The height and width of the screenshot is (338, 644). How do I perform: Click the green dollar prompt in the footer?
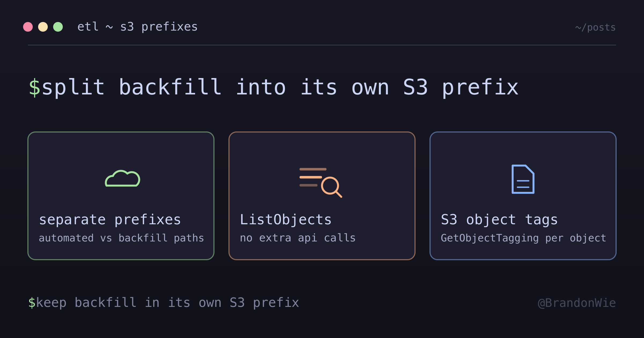tap(32, 303)
